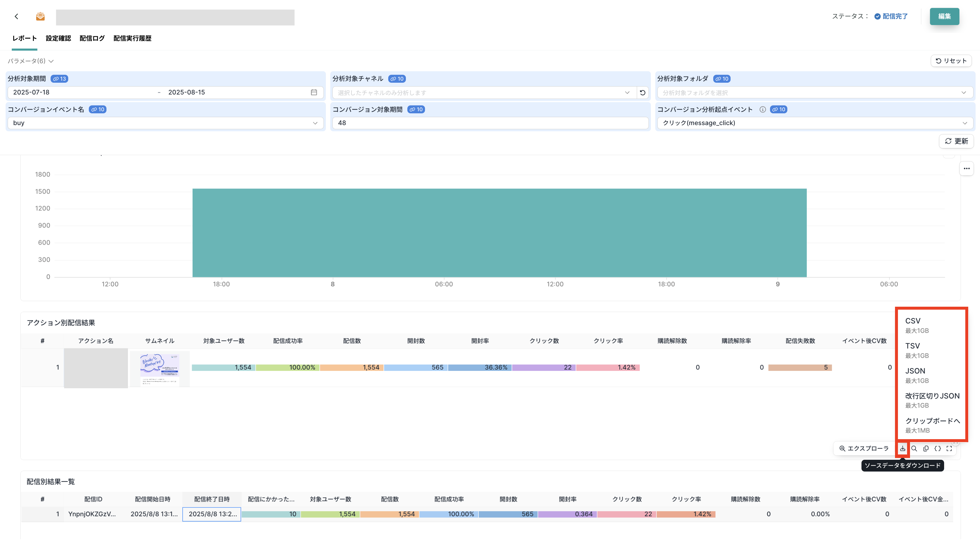Click the curly braces code icon
Image resolution: width=980 pixels, height=541 pixels.
pyautogui.click(x=938, y=449)
